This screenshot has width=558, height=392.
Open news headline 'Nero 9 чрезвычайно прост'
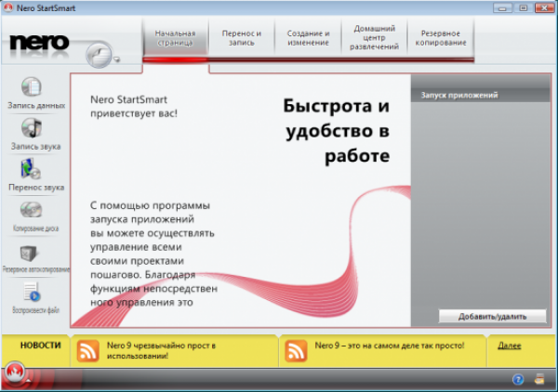161,350
